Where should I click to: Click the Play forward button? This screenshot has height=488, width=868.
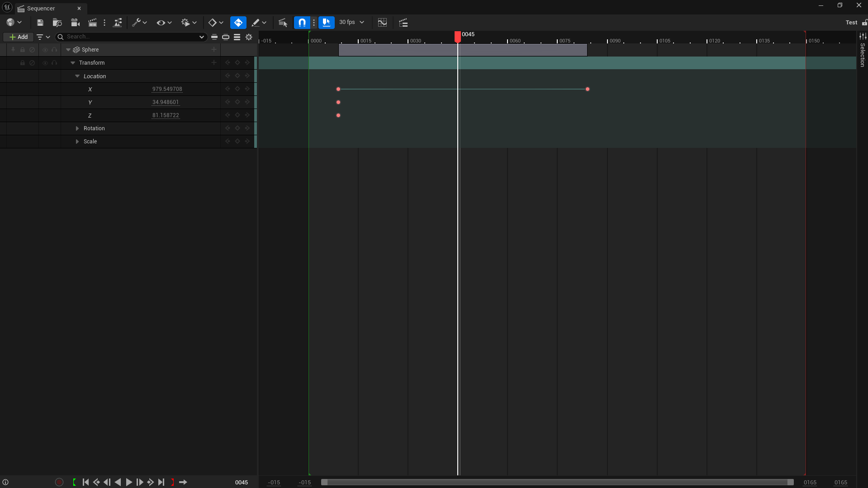point(129,482)
